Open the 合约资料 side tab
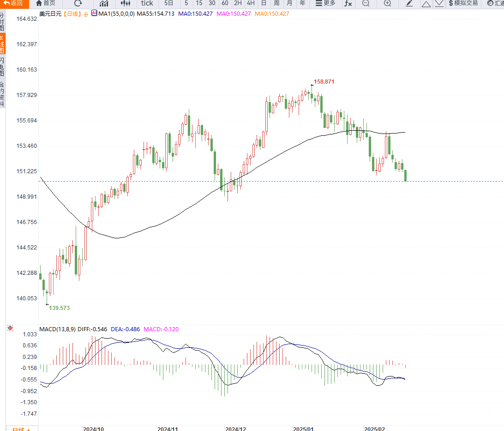The width and height of the screenshot is (504, 431). (x=2, y=94)
